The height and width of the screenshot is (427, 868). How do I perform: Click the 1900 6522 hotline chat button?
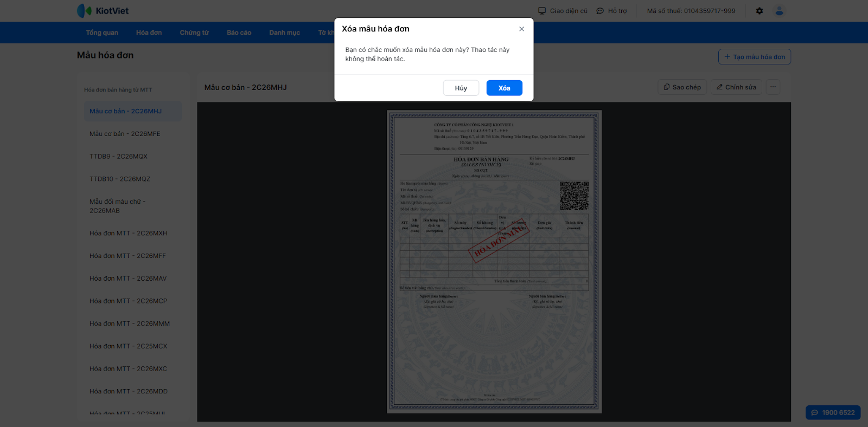(833, 412)
